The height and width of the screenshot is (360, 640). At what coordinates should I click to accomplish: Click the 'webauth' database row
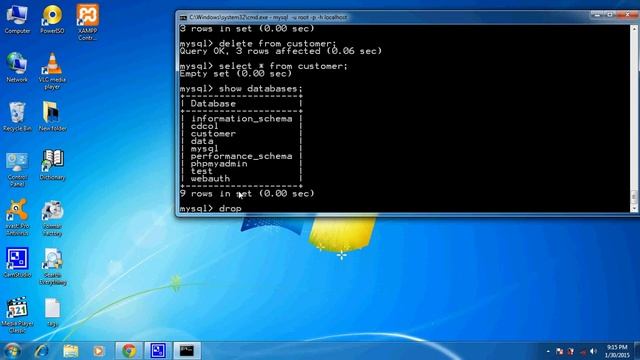click(211, 179)
